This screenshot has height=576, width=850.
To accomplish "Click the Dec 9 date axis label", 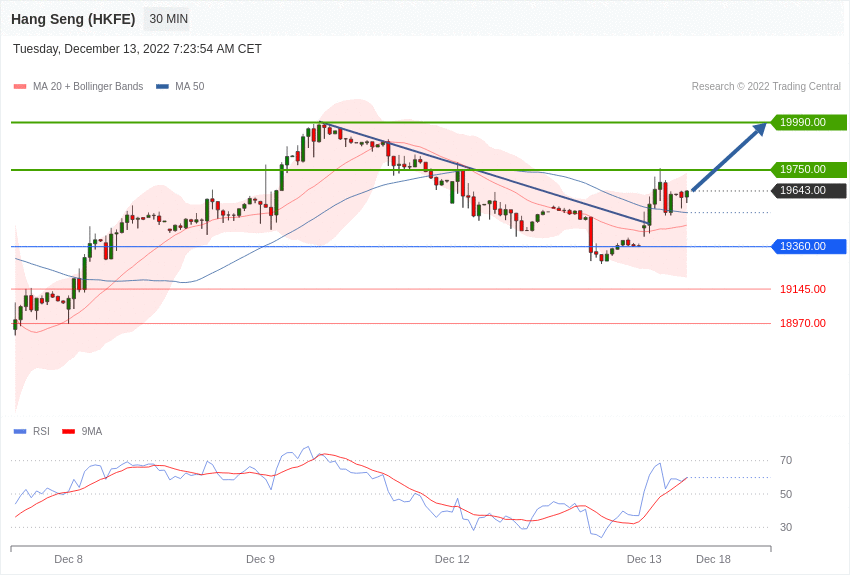I will (x=260, y=559).
